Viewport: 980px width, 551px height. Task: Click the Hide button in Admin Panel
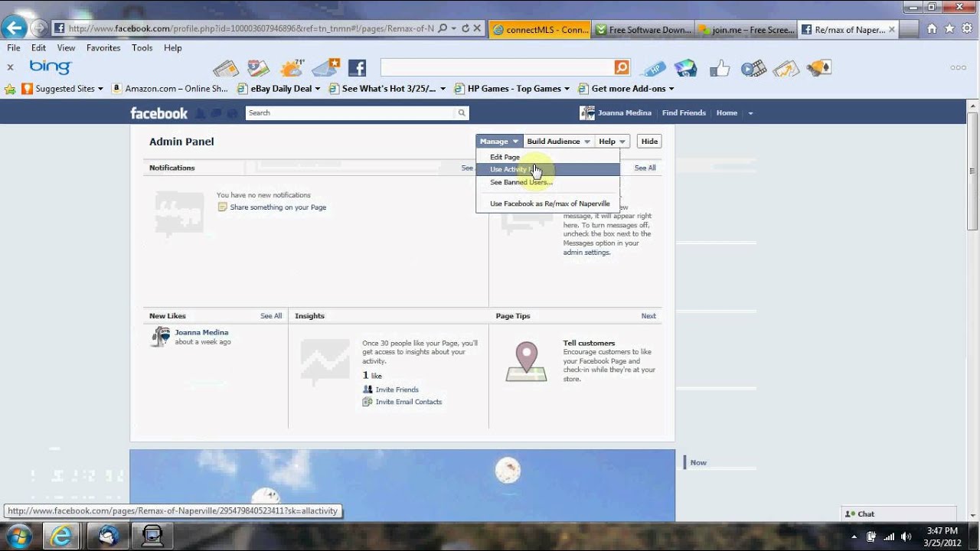(x=649, y=141)
